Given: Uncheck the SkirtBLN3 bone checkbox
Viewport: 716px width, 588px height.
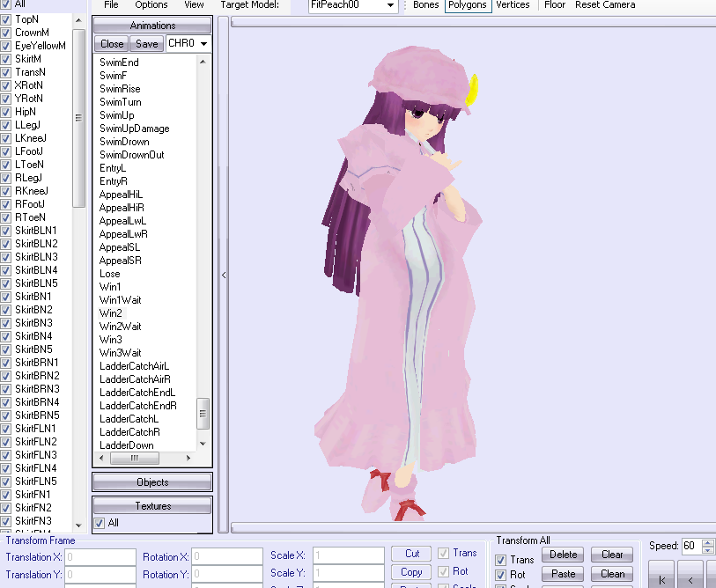Looking at the screenshot, I should pos(6,258).
